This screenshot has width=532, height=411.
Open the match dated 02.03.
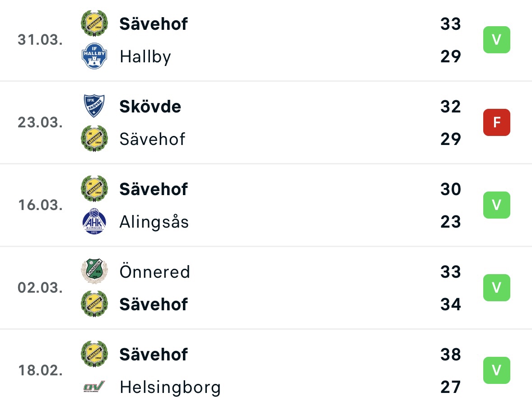click(x=266, y=288)
